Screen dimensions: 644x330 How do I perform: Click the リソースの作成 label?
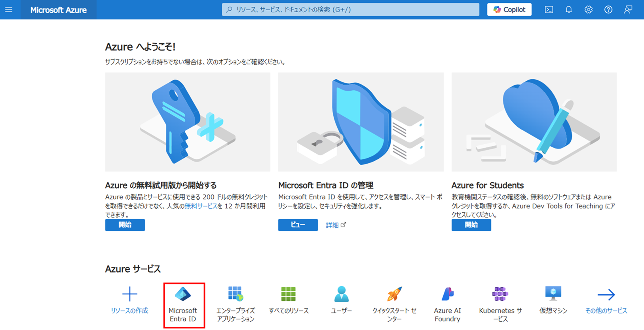(129, 311)
